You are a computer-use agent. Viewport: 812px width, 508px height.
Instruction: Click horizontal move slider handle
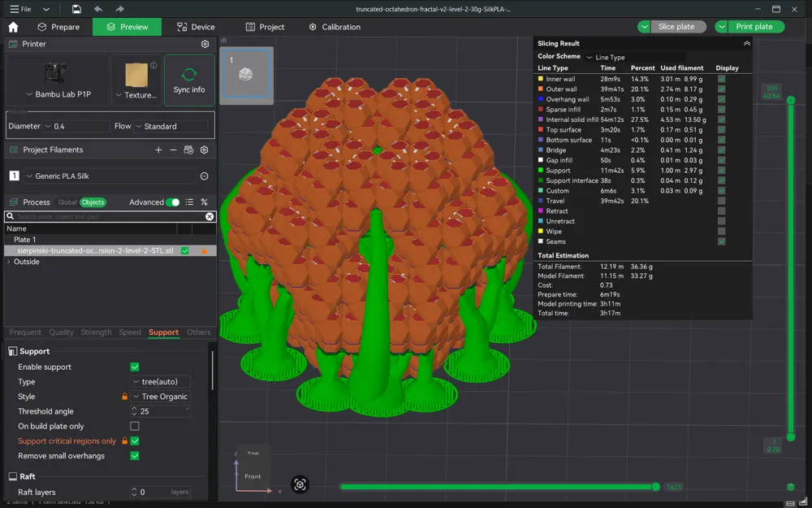coord(655,487)
